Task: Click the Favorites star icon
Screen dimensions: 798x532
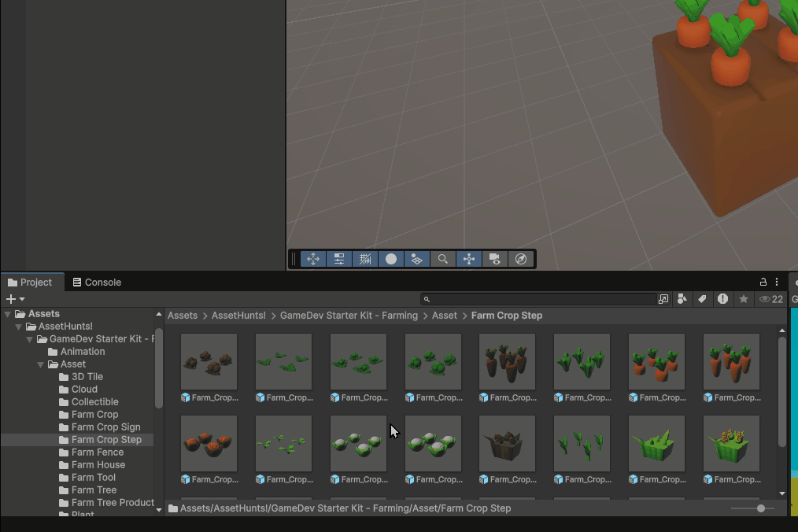Action: (743, 299)
